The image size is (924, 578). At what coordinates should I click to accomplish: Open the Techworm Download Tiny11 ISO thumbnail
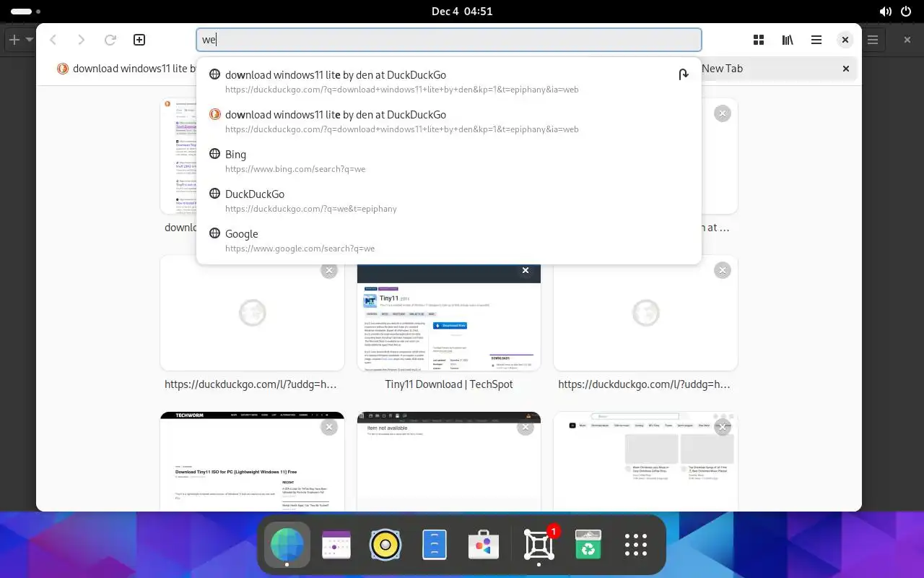(252, 462)
